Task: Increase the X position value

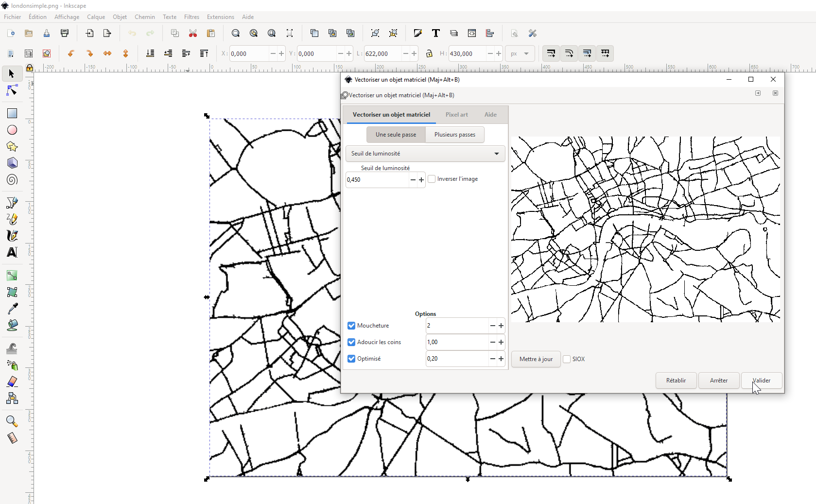Action: (281, 53)
